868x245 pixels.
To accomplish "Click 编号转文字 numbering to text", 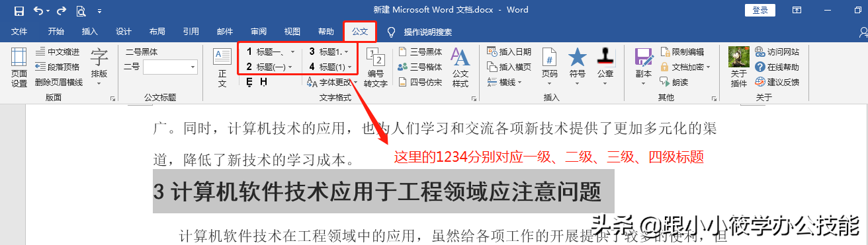I will click(375, 67).
